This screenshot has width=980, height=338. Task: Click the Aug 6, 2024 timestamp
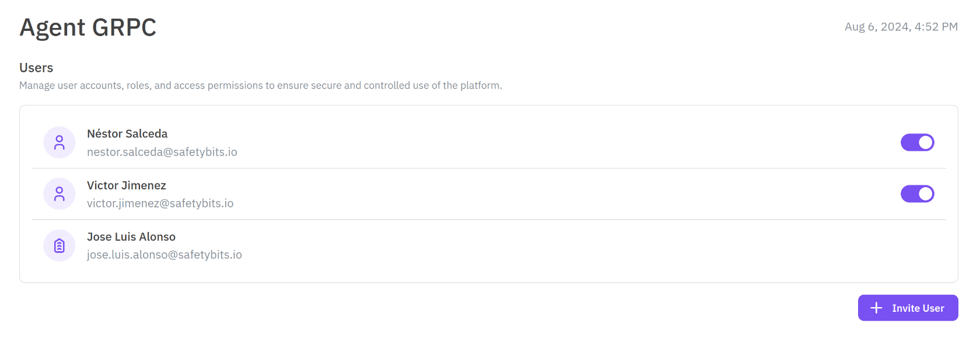901,27
